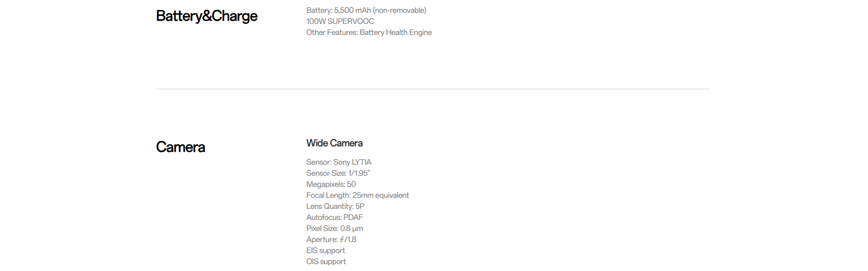Image resolution: width=868 pixels, height=271 pixels.
Task: Click the 100W SUPERVOOC text
Action: [340, 21]
